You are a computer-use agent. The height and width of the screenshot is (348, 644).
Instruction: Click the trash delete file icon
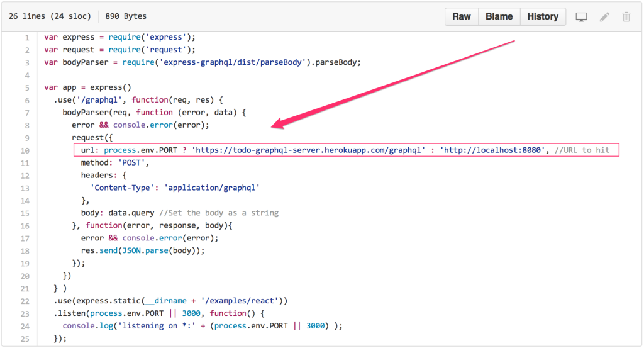626,17
